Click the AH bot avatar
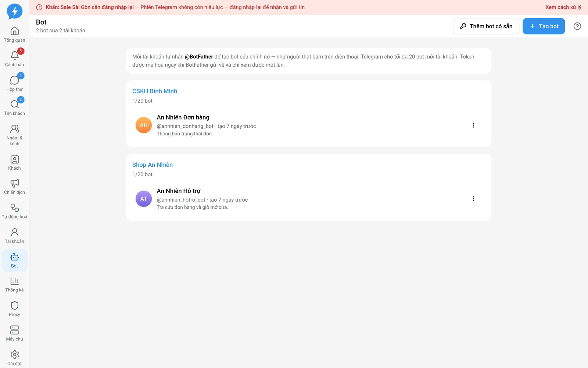Image resolution: width=588 pixels, height=368 pixels. pyautogui.click(x=144, y=125)
